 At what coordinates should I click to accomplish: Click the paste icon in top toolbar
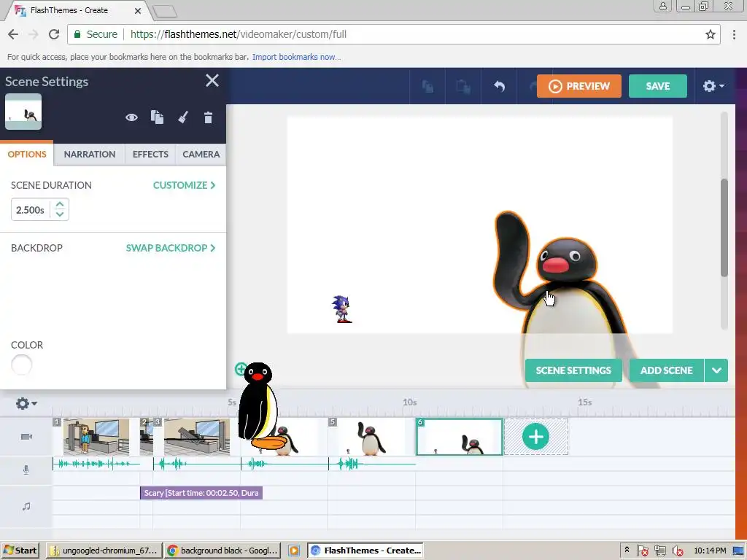(x=463, y=86)
